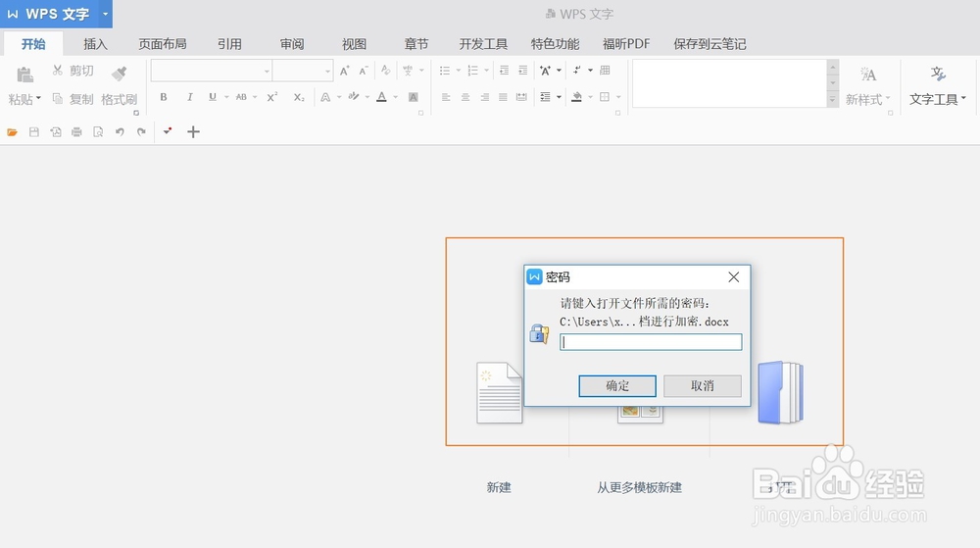Decrease font size with A- icon
Image resolution: width=980 pixels, height=548 pixels.
[x=364, y=71]
